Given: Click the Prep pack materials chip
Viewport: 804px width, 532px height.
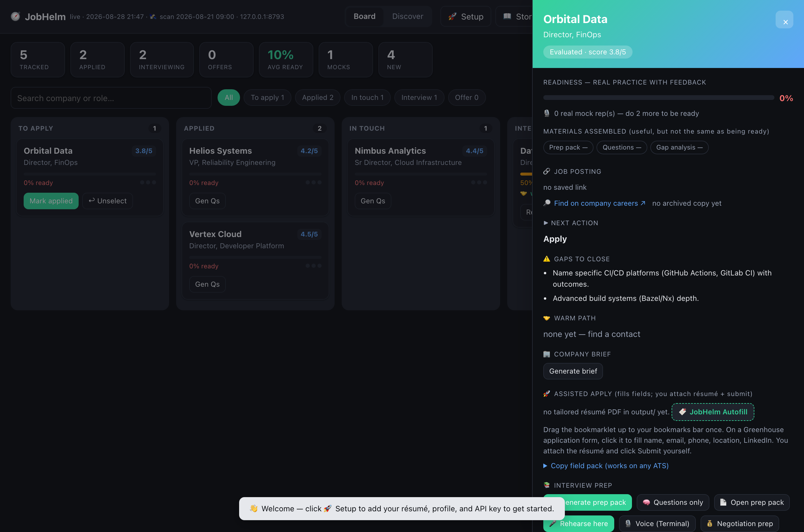Looking at the screenshot, I should coord(568,147).
